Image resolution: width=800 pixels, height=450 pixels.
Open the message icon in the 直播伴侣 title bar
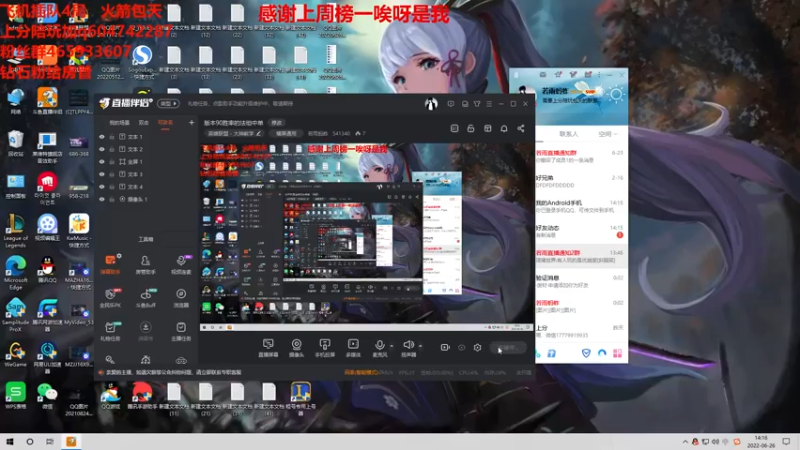pos(451,104)
